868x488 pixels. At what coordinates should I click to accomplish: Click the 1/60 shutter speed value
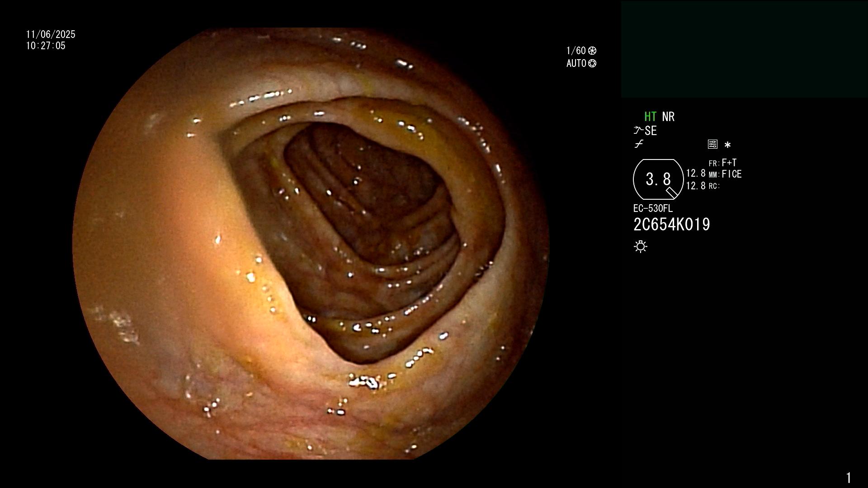pos(576,51)
